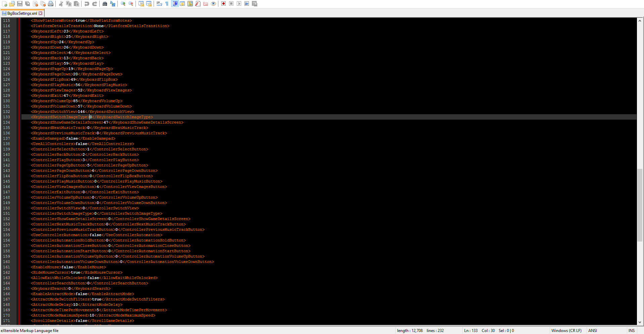
Task: Click the ControllerSelectButton line
Action: pos(90,149)
